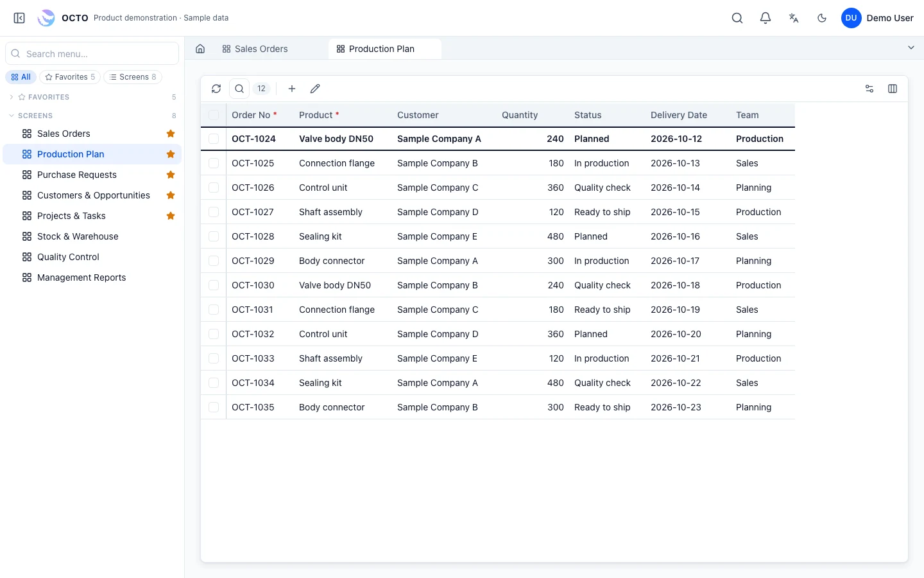Focus the Search menu field
Screen dimensions: 924x578
pos(92,54)
